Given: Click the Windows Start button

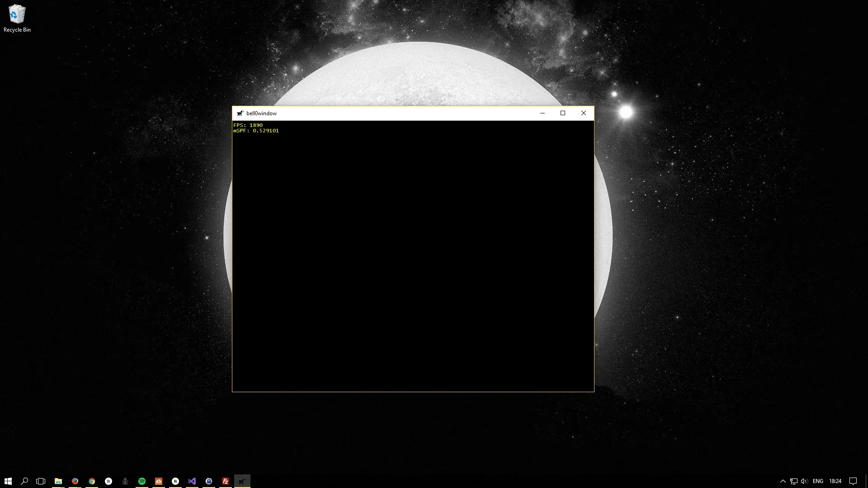Looking at the screenshot, I should tap(8, 481).
